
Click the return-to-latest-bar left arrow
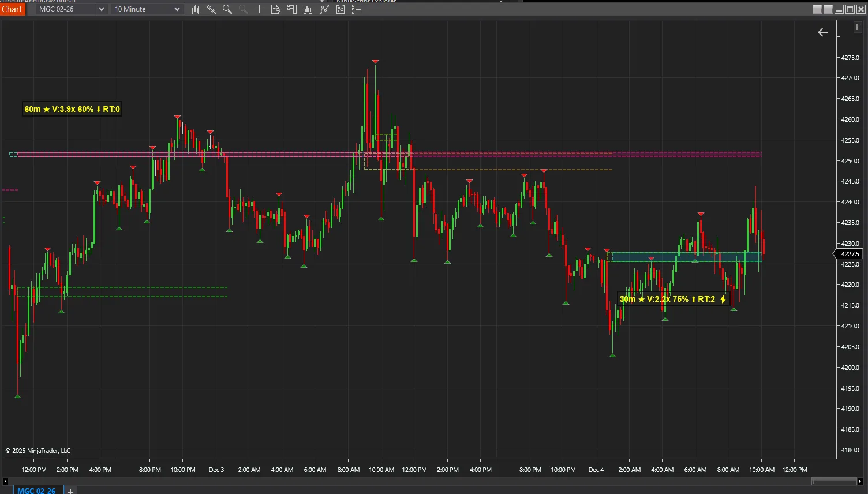pos(823,32)
